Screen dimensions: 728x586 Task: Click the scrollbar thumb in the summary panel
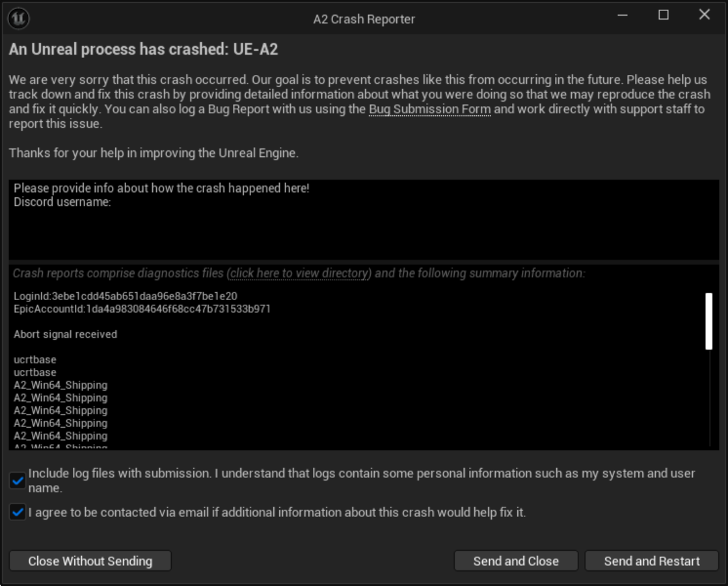point(710,321)
